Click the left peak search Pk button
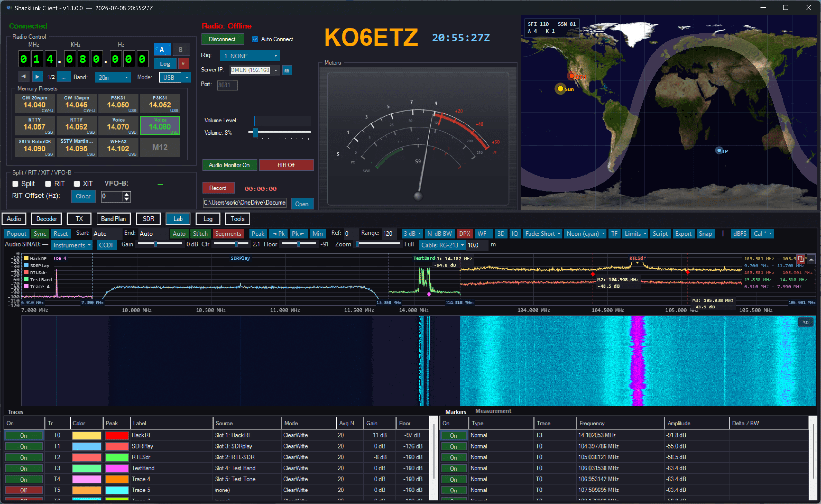This screenshot has height=504, width=821. 279,234
